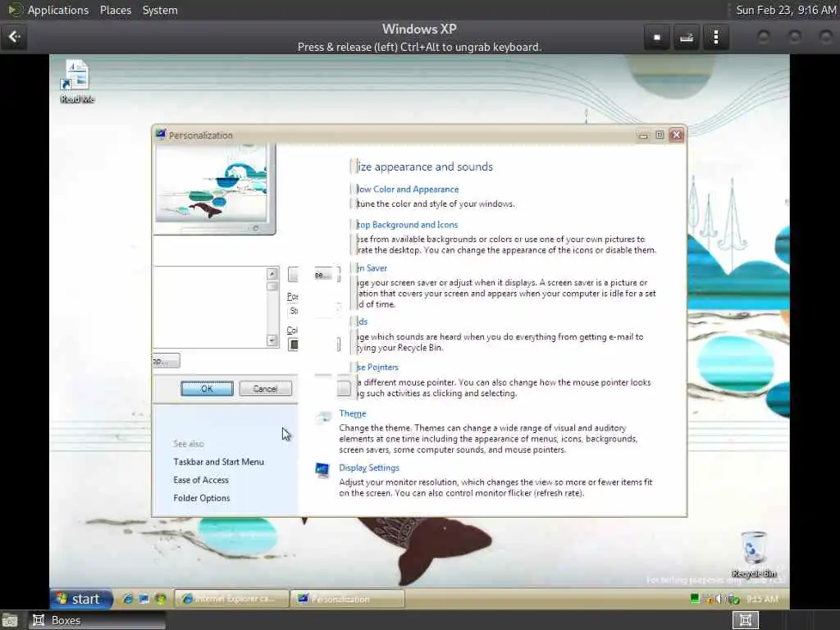Open the Windows XP start button
This screenshot has height=630, width=840.
click(x=81, y=598)
